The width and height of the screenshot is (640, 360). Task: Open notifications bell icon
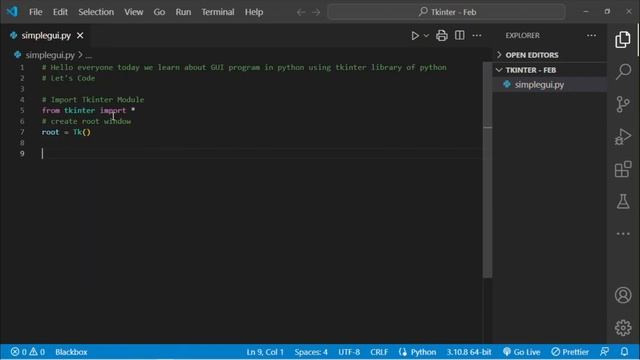click(624, 352)
